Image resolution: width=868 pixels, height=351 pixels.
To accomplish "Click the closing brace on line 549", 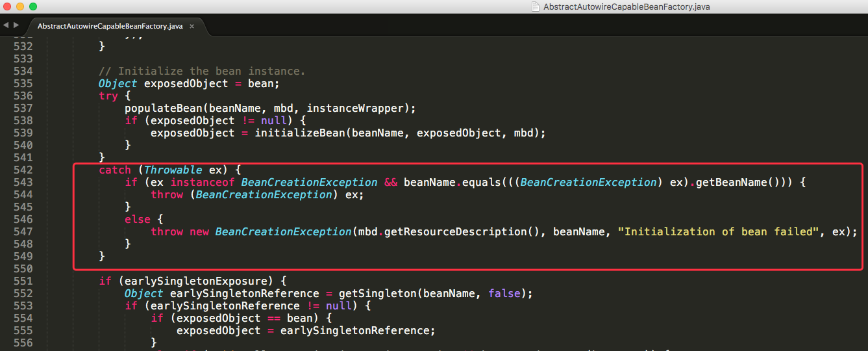I will pyautogui.click(x=102, y=256).
